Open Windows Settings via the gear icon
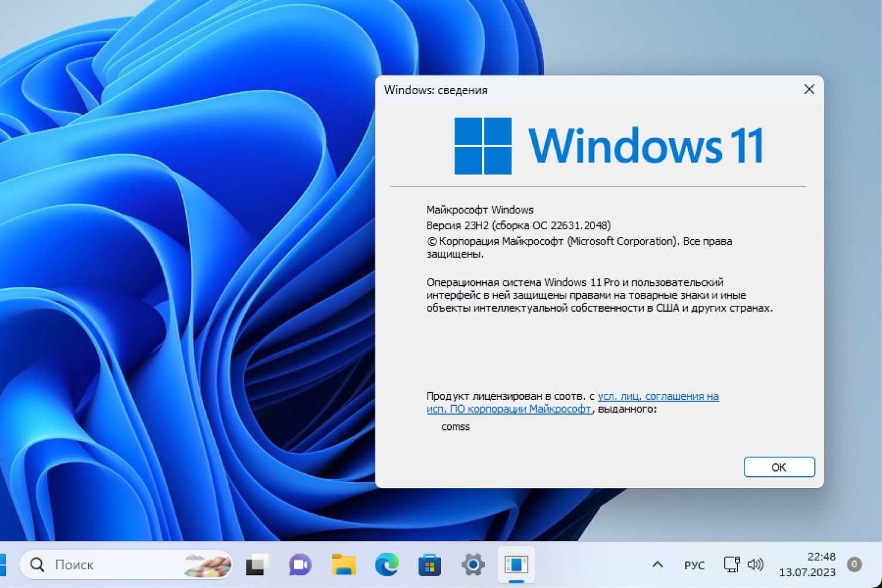 tap(474, 565)
